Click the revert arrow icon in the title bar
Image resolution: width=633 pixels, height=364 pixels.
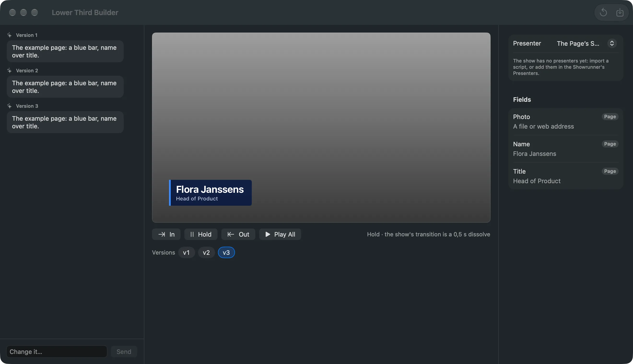[x=603, y=12]
